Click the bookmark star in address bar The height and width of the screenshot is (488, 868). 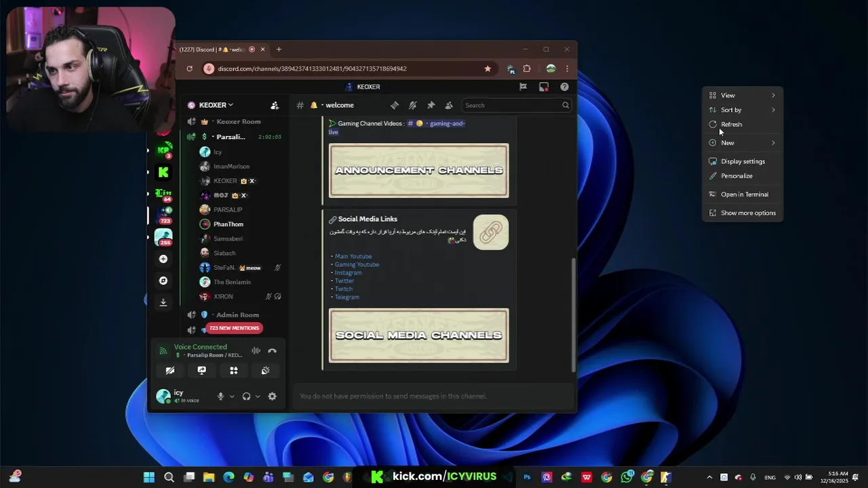(488, 68)
